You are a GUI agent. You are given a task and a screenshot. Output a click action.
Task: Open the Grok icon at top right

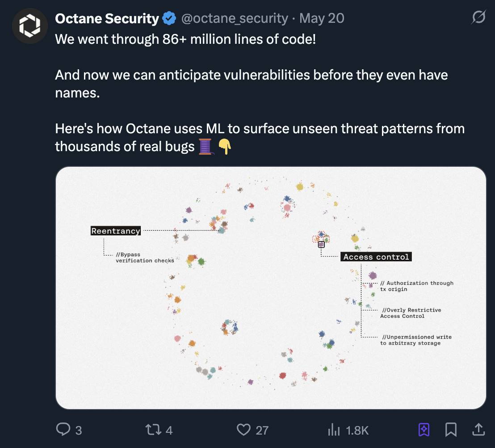[x=478, y=18]
